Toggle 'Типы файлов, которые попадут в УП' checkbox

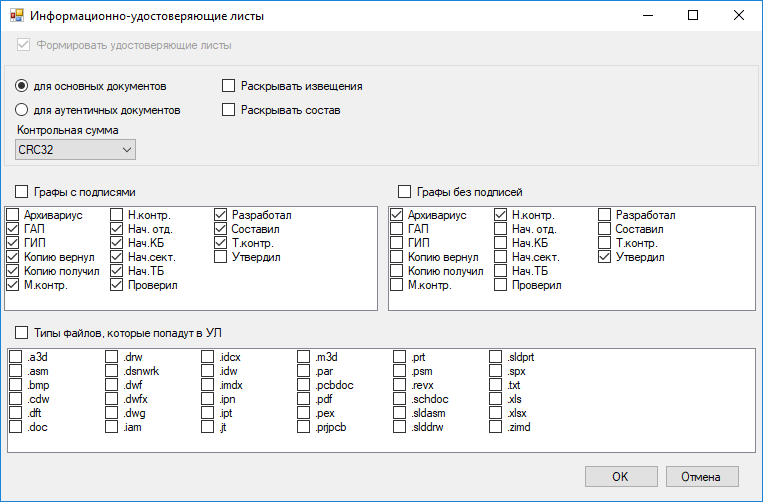point(23,332)
